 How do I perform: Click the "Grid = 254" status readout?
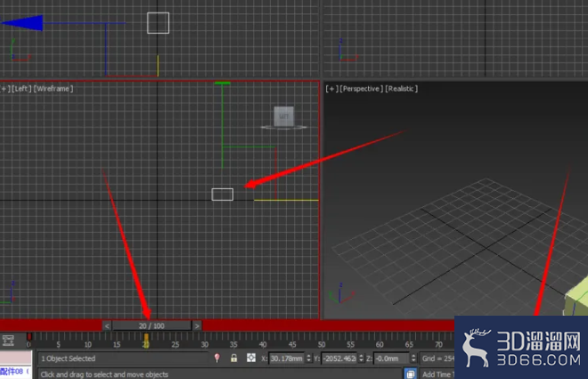tap(438, 358)
